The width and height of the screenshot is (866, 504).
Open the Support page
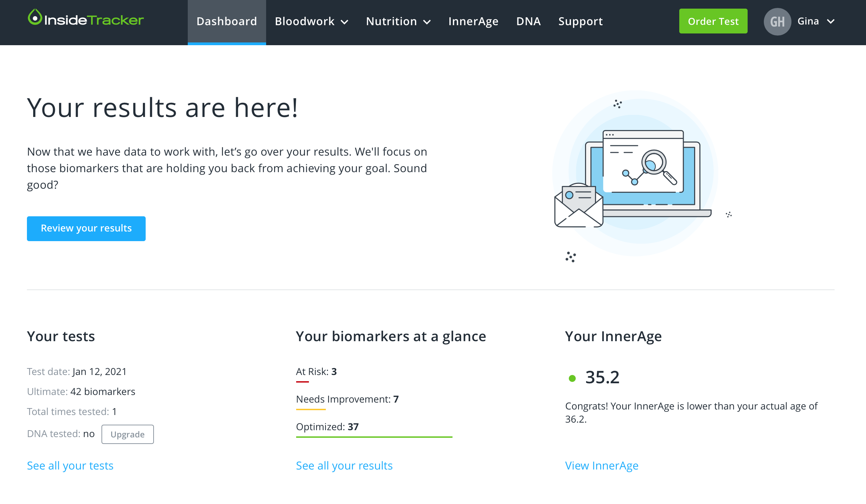[x=581, y=21]
